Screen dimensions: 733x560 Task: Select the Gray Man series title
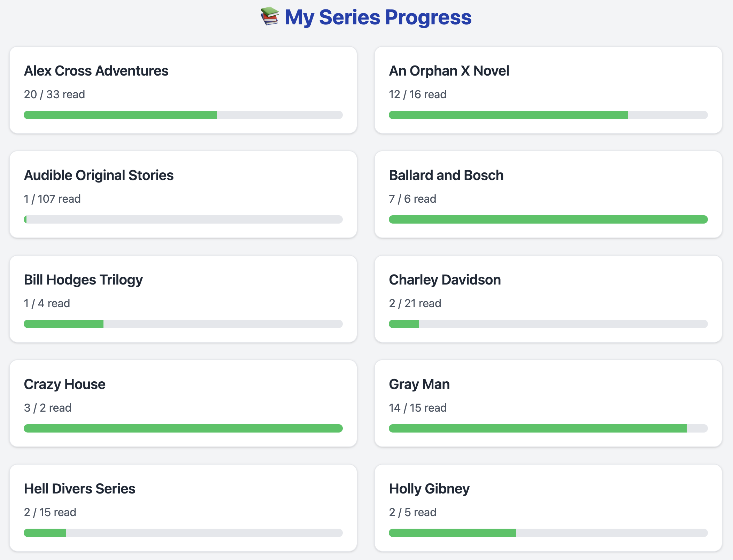click(x=419, y=384)
